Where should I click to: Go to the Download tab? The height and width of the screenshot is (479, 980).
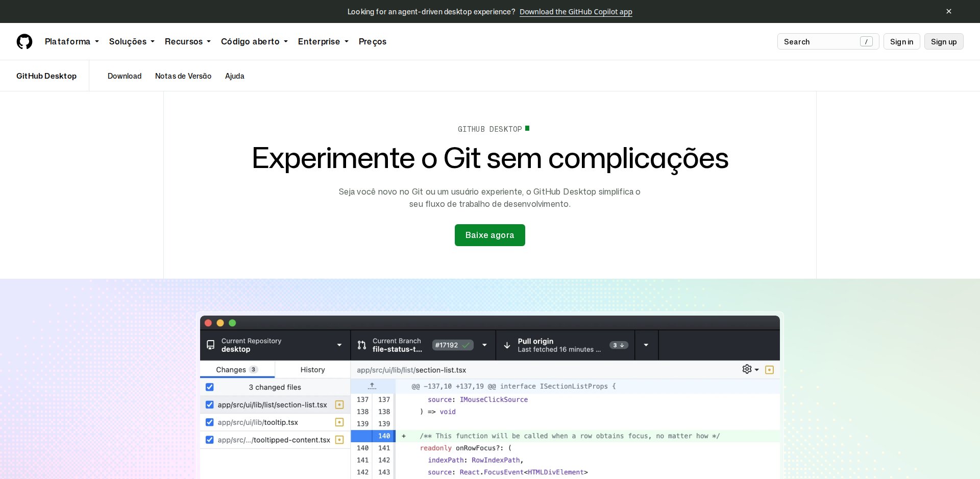point(125,76)
